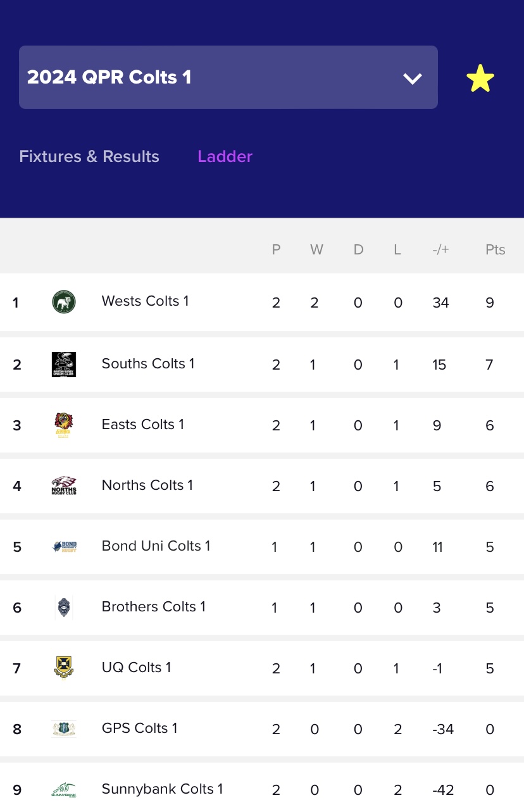Tap the Sunnybank Colts 1 logo
Viewport: 524px width, 812px height.
coord(64,789)
